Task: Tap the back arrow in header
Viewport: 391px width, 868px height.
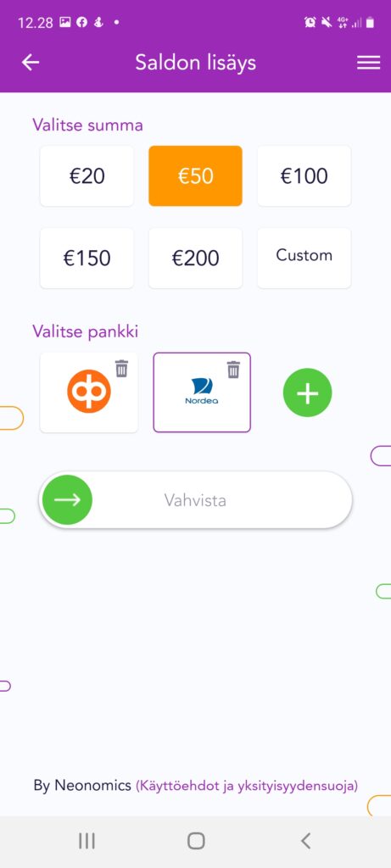Action: click(x=31, y=63)
